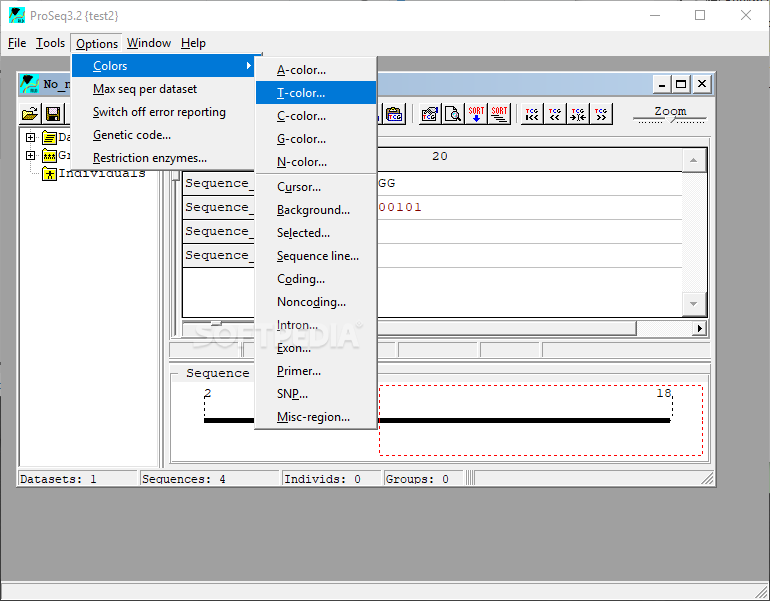Click the sequence scroll down arrow

(x=693, y=304)
